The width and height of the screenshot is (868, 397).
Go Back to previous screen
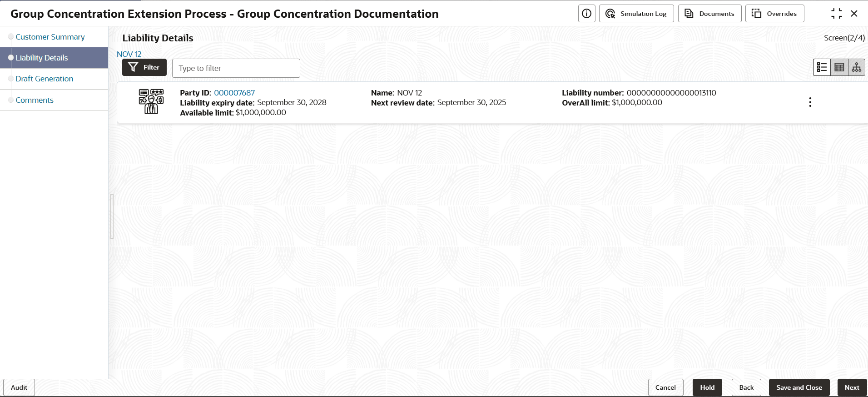[x=746, y=387]
